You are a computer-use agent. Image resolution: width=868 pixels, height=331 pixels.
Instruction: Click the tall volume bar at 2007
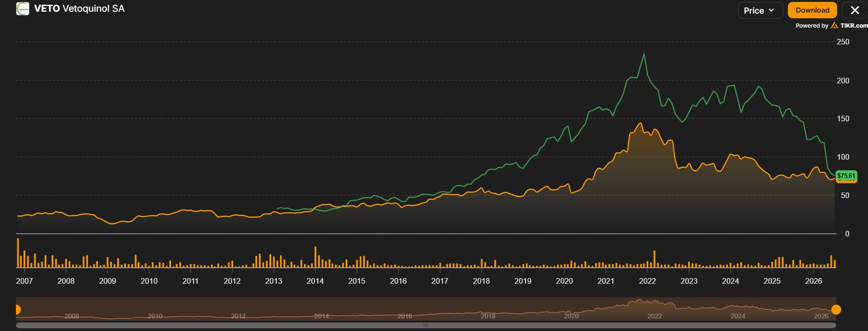click(18, 253)
